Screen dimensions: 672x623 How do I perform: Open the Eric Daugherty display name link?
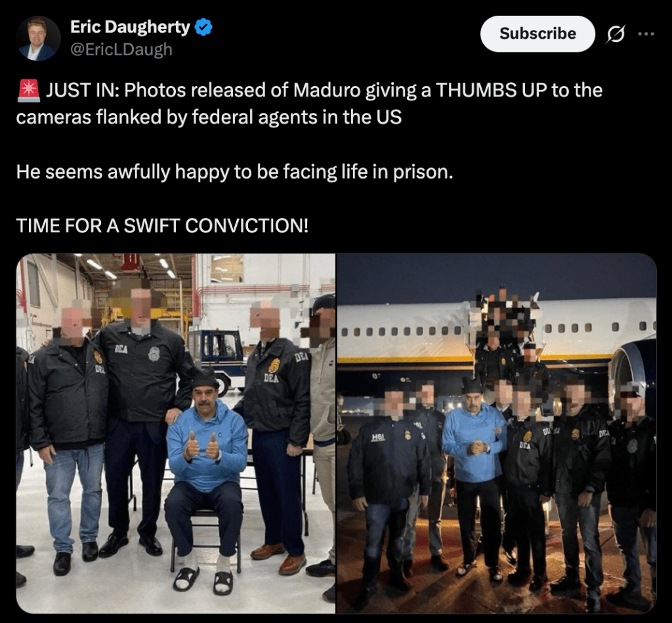click(130, 27)
